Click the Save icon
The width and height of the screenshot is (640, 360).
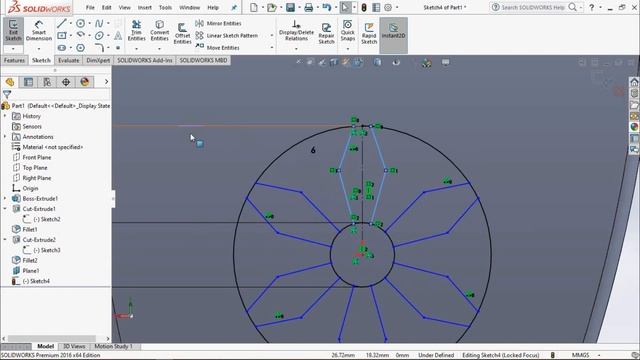pos(290,7)
